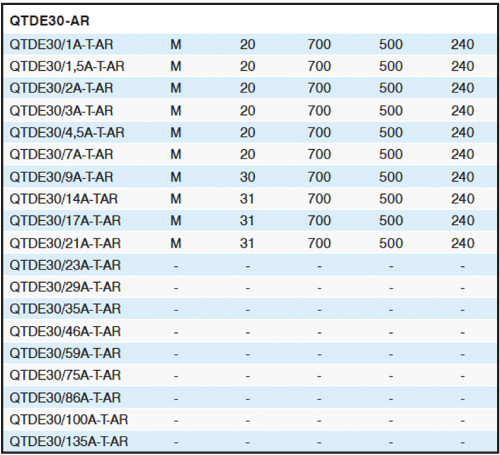Screen dimensions: 500x455
Task: Select the QTDE30/1,5A-T-AR model name
Action: coord(67,66)
